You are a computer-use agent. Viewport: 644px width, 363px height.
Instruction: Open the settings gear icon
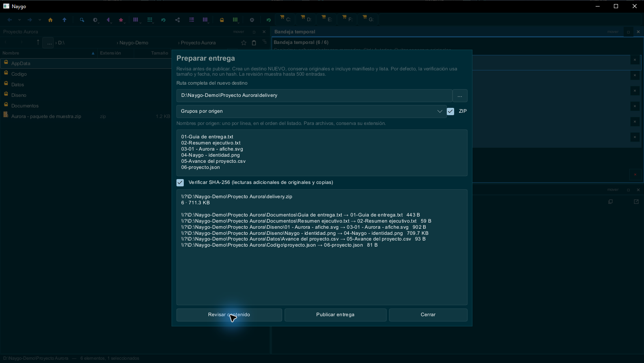click(x=252, y=20)
